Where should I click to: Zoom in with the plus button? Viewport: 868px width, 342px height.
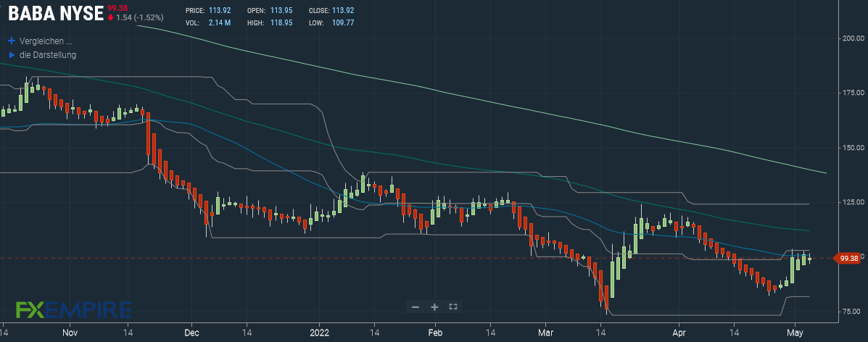pyautogui.click(x=434, y=306)
